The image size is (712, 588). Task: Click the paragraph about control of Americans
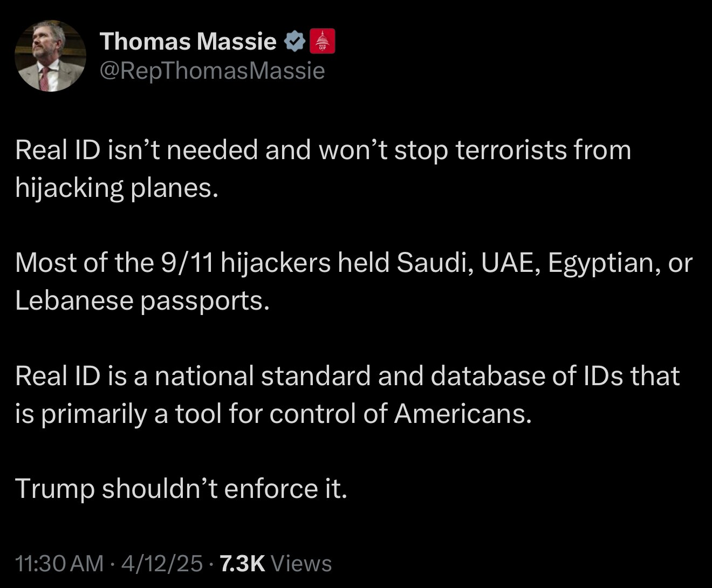point(345,395)
